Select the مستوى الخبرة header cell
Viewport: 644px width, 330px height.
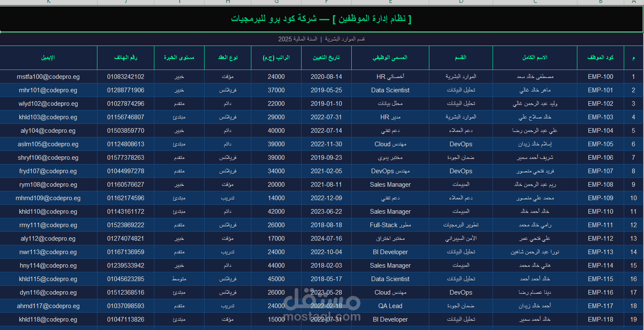coord(179,57)
